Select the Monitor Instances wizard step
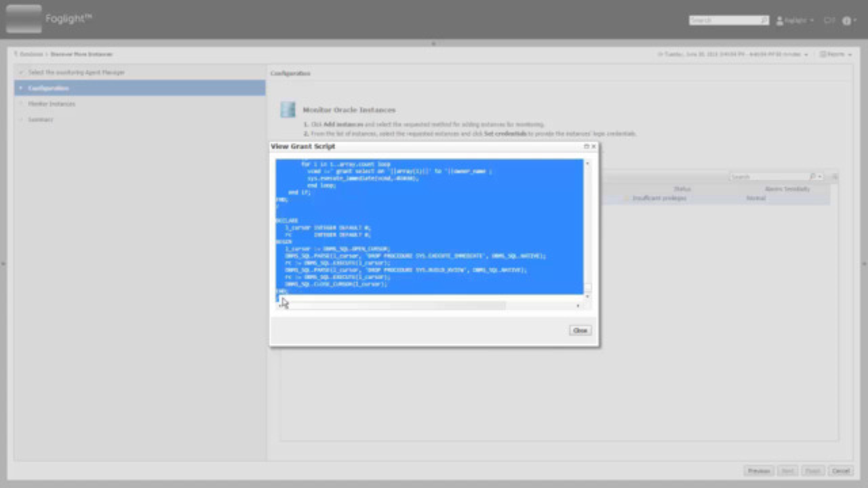 pos(52,103)
